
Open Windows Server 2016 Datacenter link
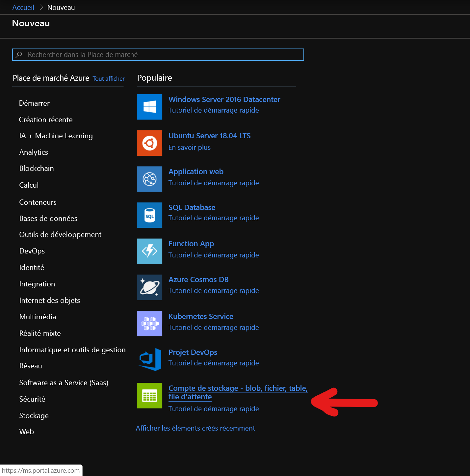point(224,99)
